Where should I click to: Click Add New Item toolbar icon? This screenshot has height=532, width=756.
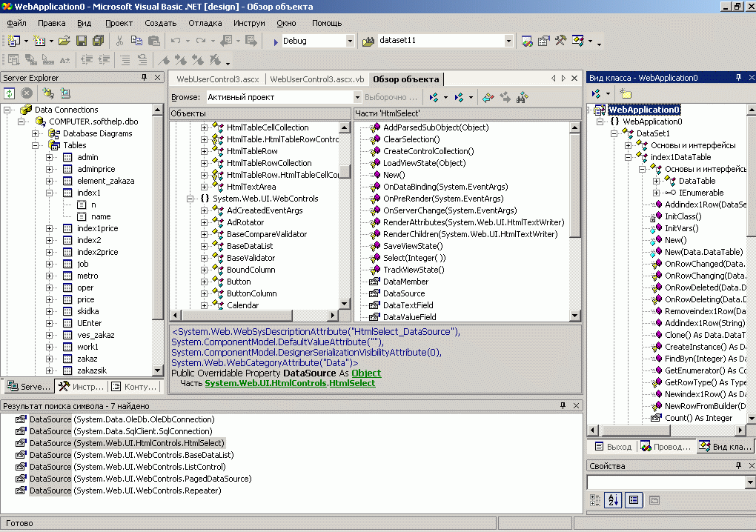39,41
